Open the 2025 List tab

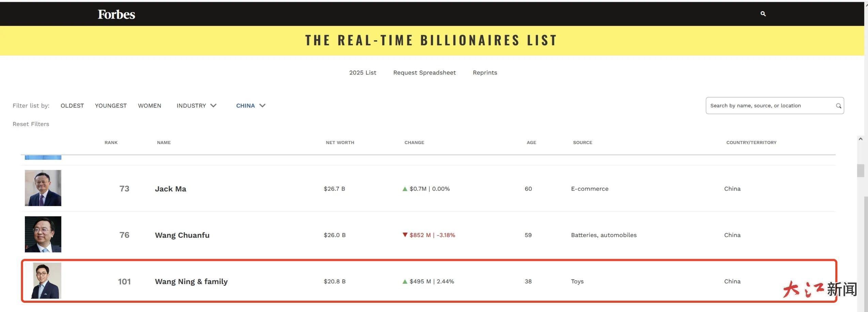362,73
